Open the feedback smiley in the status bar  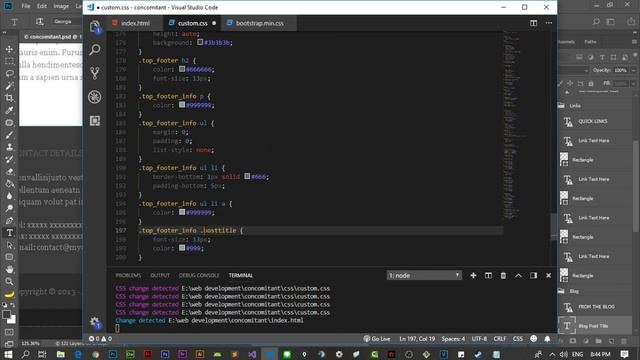[x=533, y=339]
